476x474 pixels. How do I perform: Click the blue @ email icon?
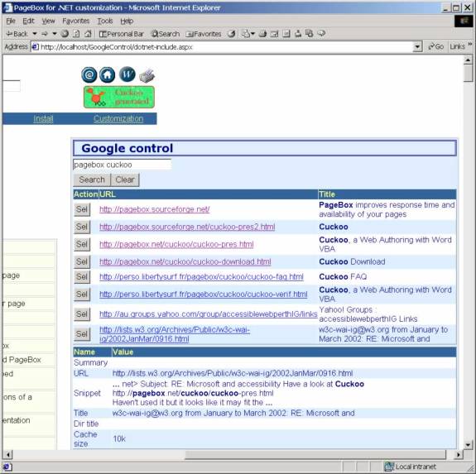click(89, 74)
